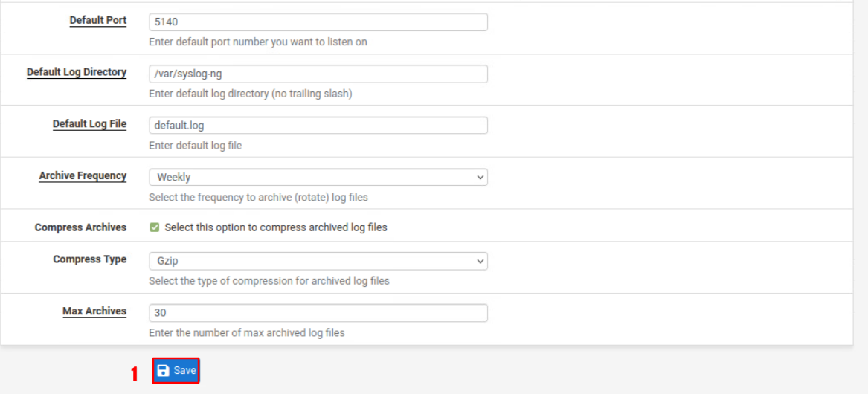Select the Default Log File input box
This screenshot has width=868, height=394.
[318, 126]
